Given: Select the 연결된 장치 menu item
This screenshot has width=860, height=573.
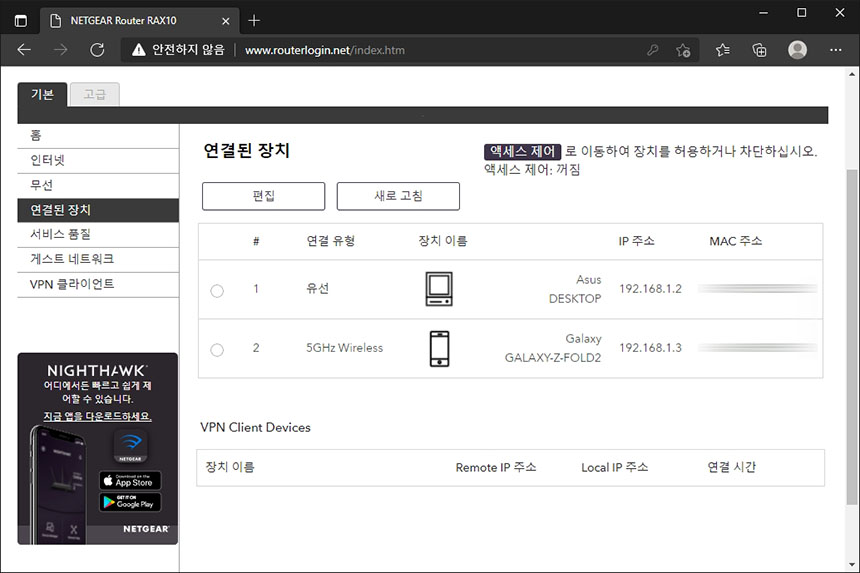Looking at the screenshot, I should pos(98,210).
